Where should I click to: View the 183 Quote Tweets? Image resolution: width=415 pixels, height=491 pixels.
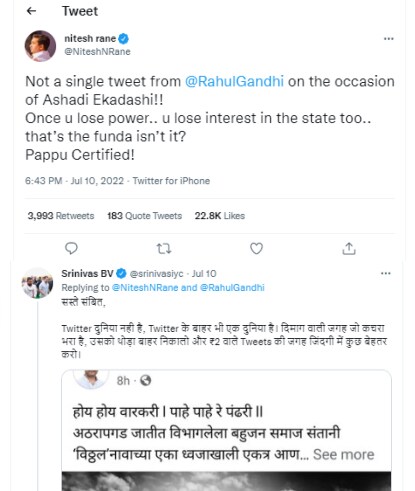(x=145, y=216)
